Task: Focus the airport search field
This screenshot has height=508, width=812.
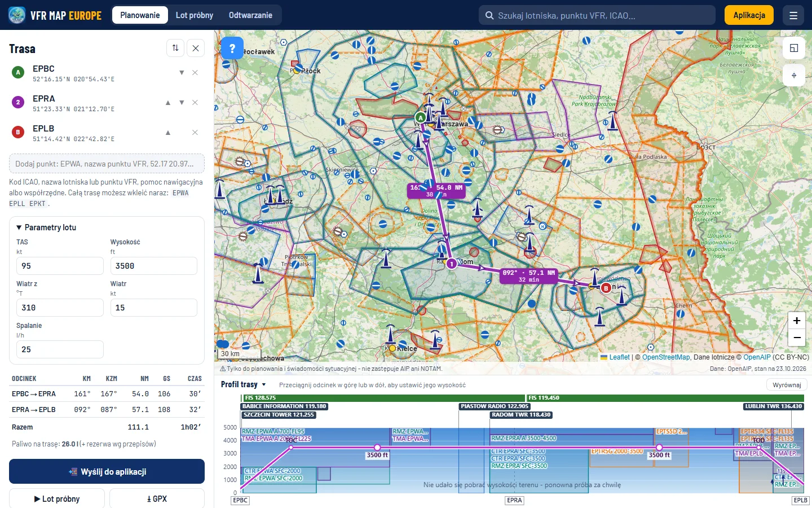Action: pyautogui.click(x=597, y=15)
